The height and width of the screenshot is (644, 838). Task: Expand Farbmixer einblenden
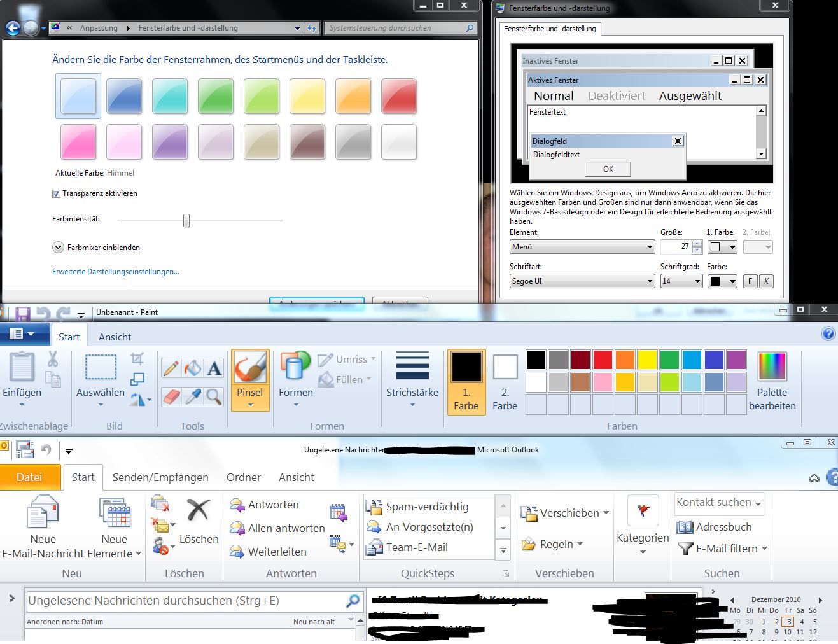click(58, 248)
